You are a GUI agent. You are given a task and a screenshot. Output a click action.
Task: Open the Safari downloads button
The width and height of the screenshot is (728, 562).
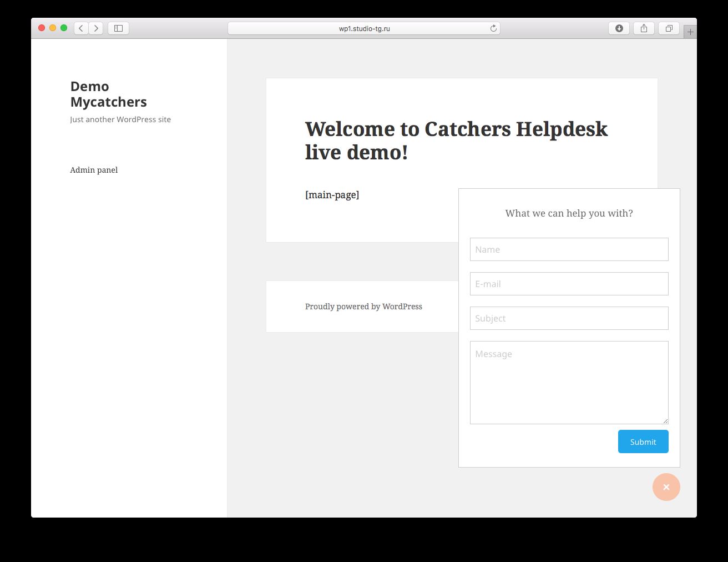coord(619,28)
